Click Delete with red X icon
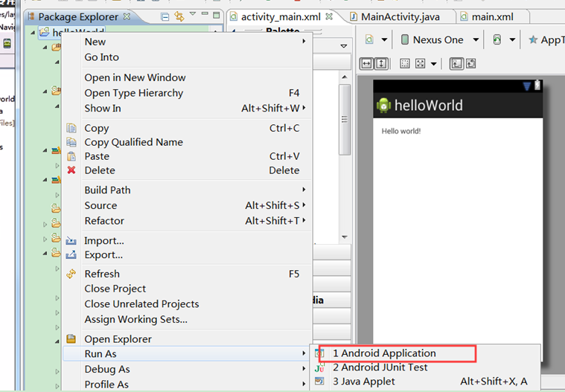 click(x=187, y=170)
